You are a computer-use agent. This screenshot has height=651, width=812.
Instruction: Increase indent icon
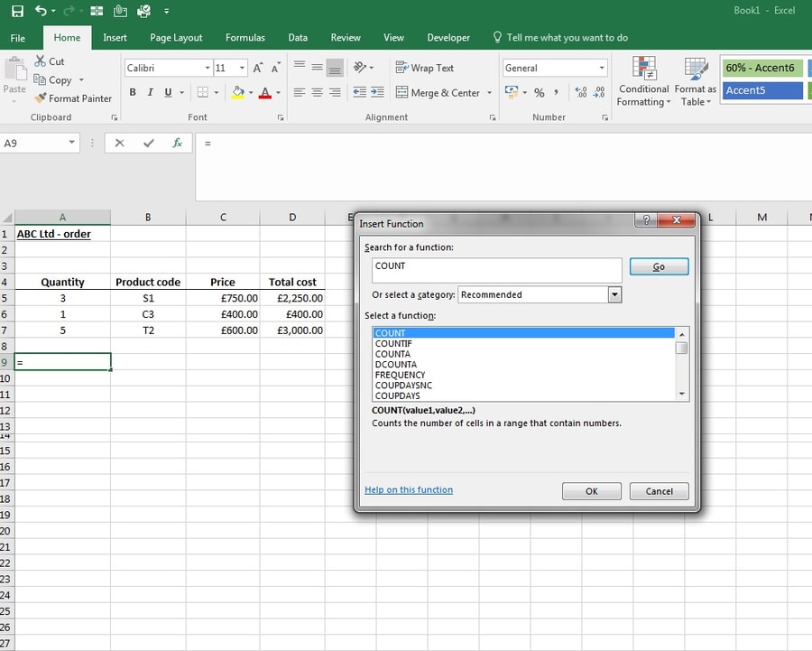(377, 92)
